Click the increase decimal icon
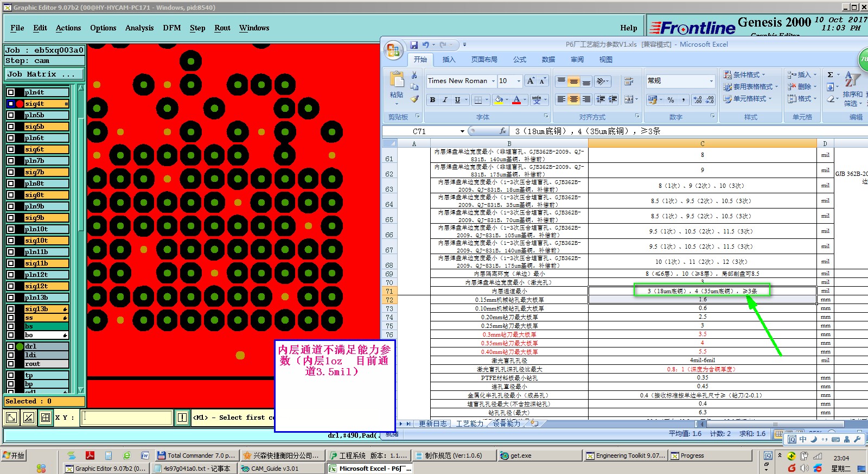Viewport: 868px width, 474px height. [x=698, y=100]
